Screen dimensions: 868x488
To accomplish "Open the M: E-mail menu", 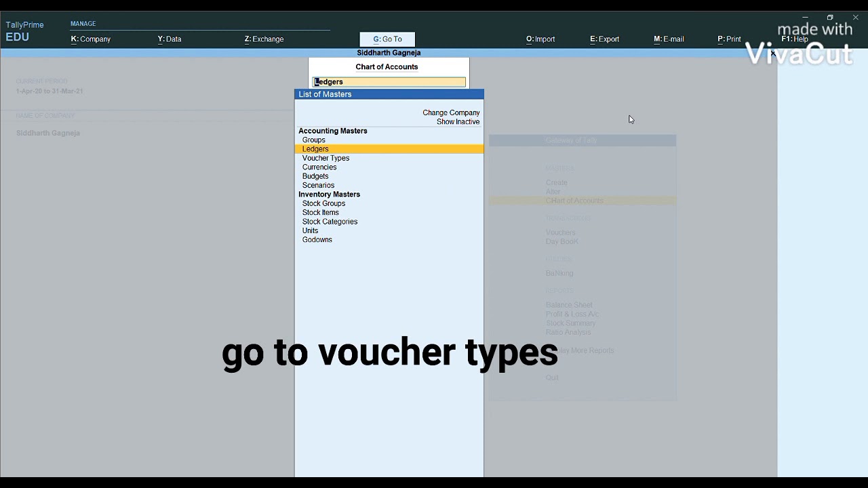I will coord(669,39).
